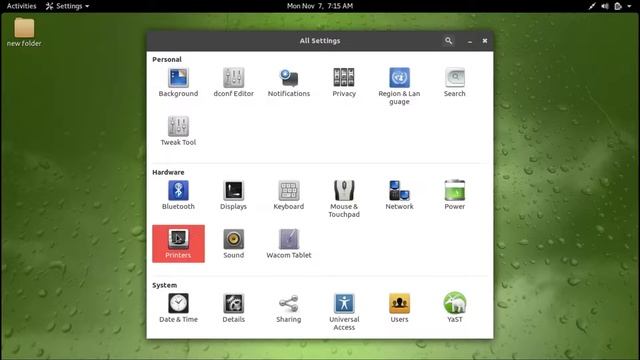Open the Activities overview

click(21, 6)
